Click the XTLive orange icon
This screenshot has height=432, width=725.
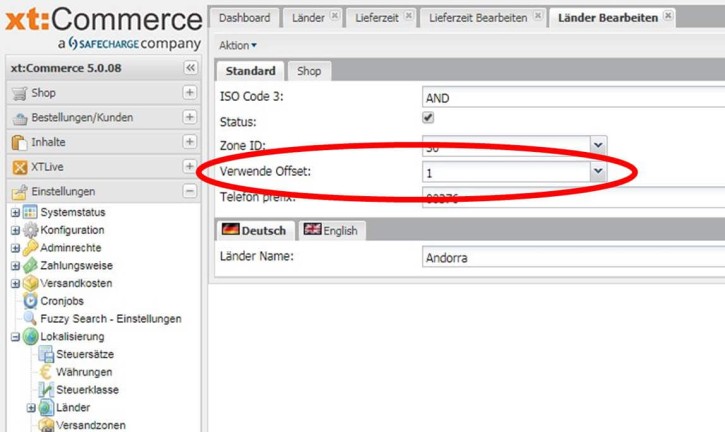19,167
